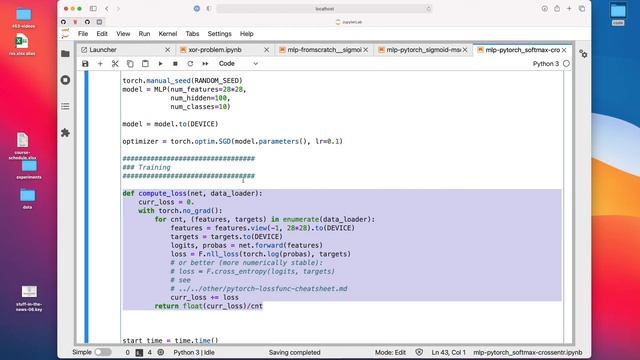Select the experiments folder on desktop

pyautogui.click(x=29, y=170)
